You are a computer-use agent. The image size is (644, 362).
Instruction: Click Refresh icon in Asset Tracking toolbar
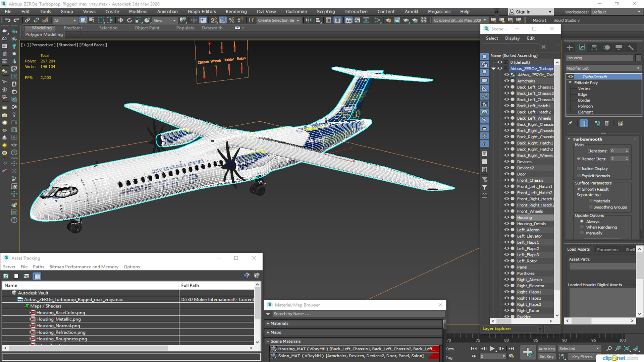click(x=6, y=276)
